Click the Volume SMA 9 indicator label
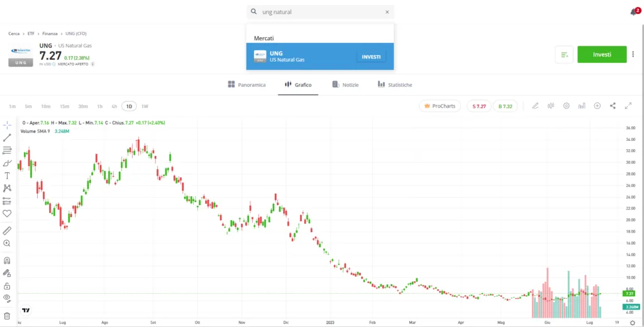Screen dimensions: 644x327 point(35,131)
